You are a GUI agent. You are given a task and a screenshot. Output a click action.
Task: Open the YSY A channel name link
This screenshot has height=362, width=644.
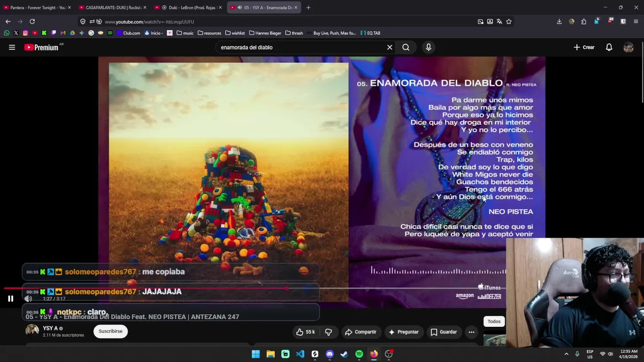pyautogui.click(x=50, y=328)
